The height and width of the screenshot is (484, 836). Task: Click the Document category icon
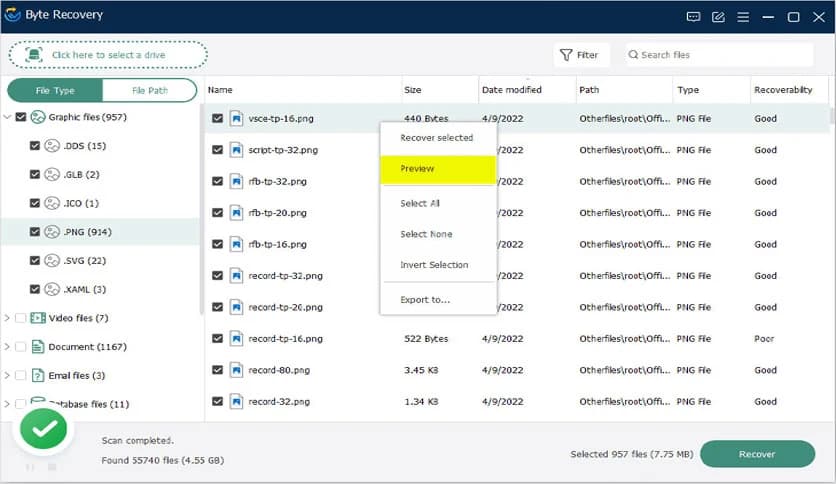tap(38, 347)
